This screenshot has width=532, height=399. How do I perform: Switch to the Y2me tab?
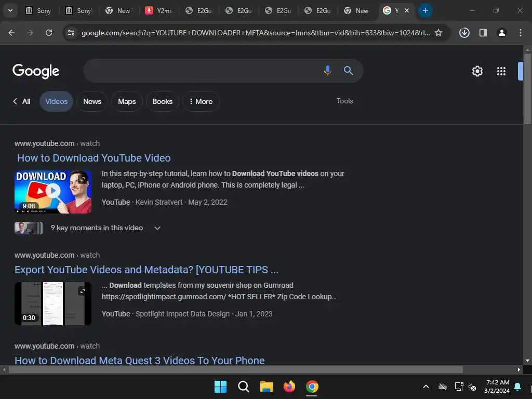pyautogui.click(x=159, y=10)
